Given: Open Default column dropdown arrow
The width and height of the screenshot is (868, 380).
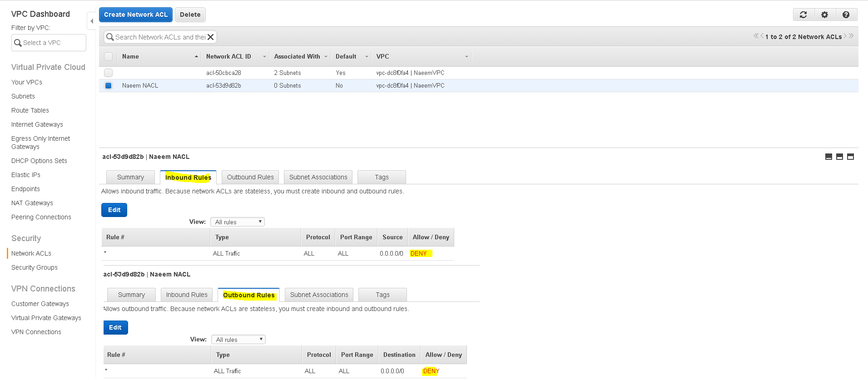Looking at the screenshot, I should [x=367, y=57].
